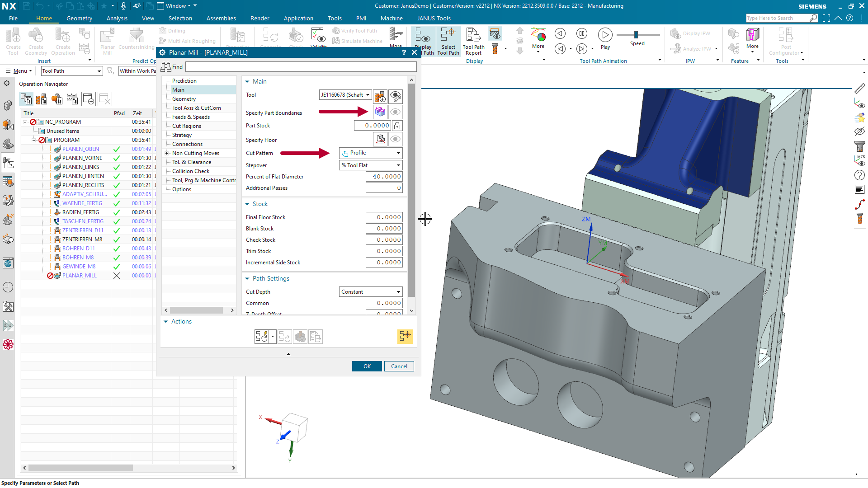Open the Tool Path Report
The height and width of the screenshot is (488, 868).
(x=473, y=41)
